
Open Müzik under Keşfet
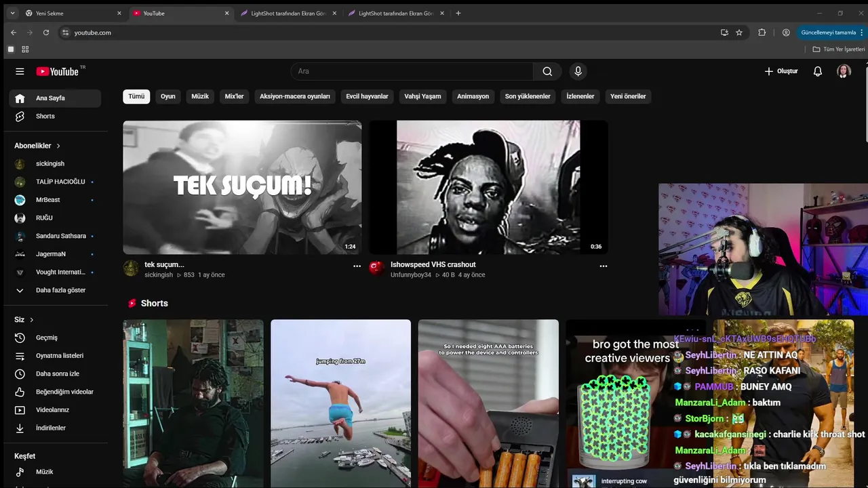tap(55, 472)
